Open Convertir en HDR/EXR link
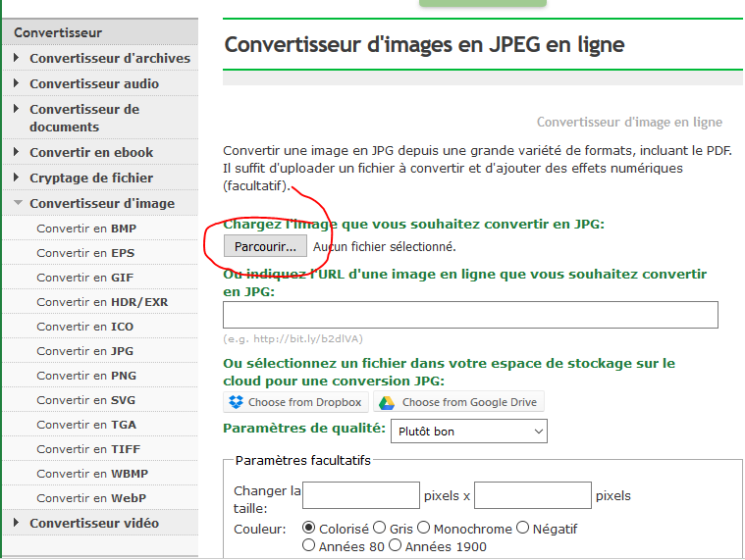Screen dimensions: 745x560 coord(102,302)
